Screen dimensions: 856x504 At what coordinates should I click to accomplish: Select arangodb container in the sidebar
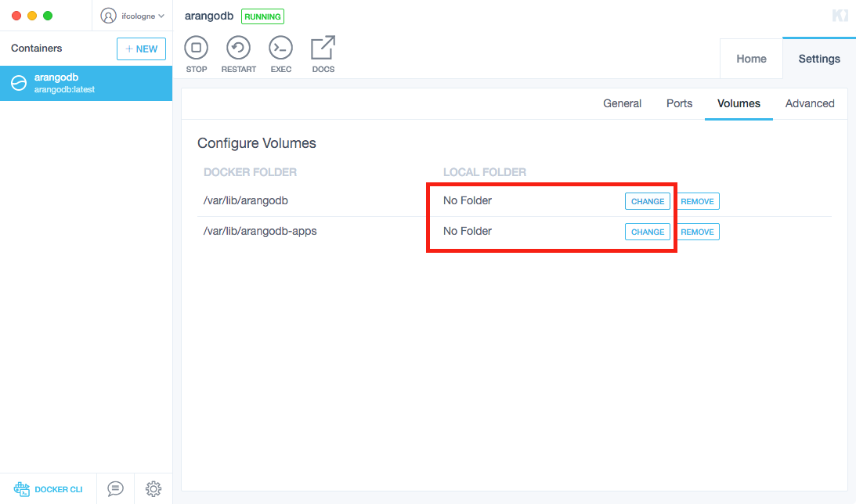point(86,83)
